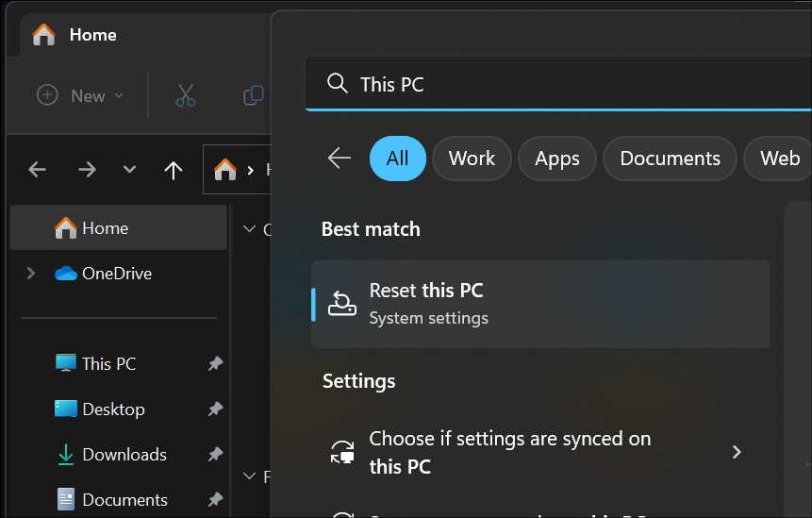Screen dimensions: 812x518
Task: Open the Reset this PC best match
Action: point(540,304)
